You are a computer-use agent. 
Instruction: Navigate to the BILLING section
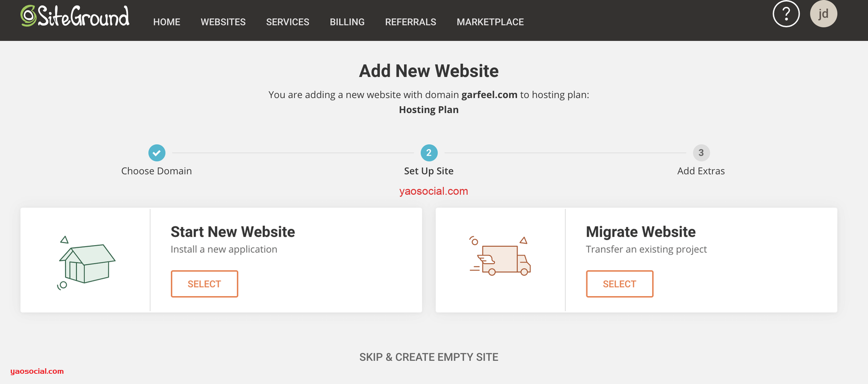[347, 22]
